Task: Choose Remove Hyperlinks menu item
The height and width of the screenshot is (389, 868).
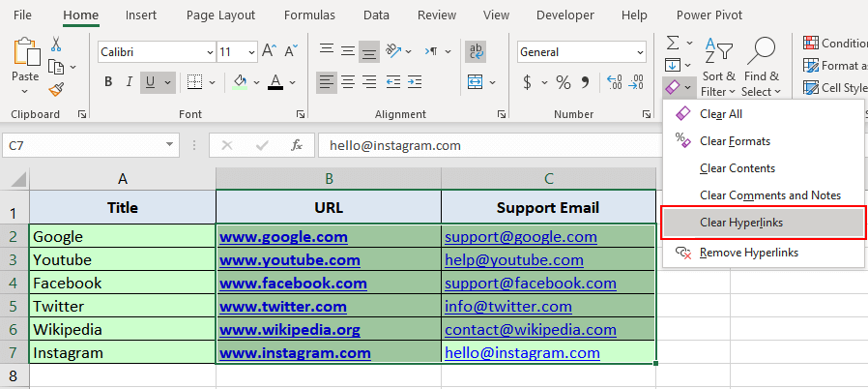Action: (764, 253)
